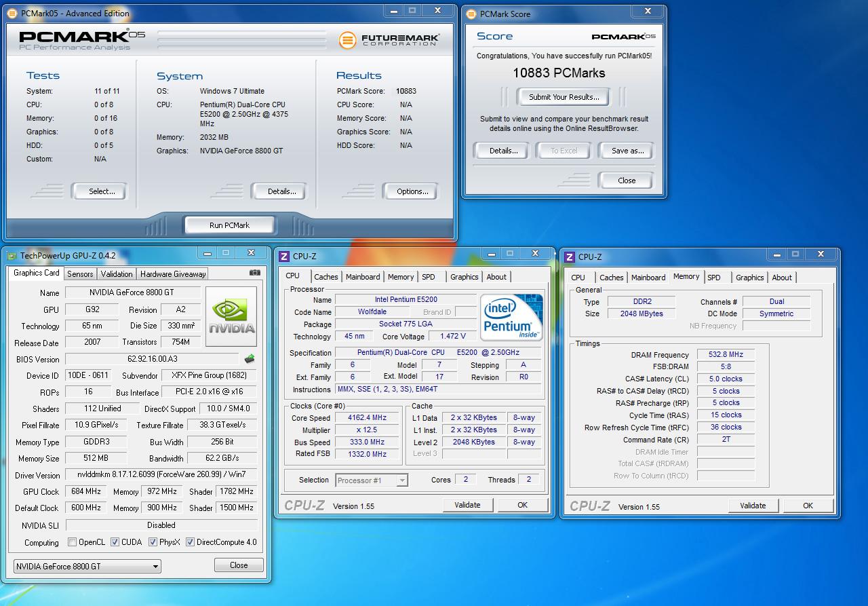Open Graphics tab in right CPU-Z window
The width and height of the screenshot is (868, 606).
750,278
